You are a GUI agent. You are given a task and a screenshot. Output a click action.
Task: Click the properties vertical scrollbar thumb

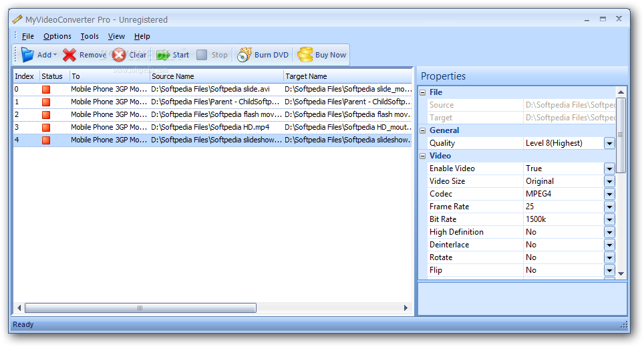pos(621,135)
